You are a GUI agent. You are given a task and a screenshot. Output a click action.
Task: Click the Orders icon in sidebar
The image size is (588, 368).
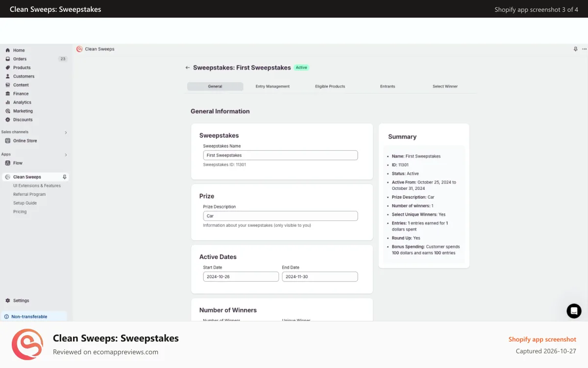[x=8, y=59]
